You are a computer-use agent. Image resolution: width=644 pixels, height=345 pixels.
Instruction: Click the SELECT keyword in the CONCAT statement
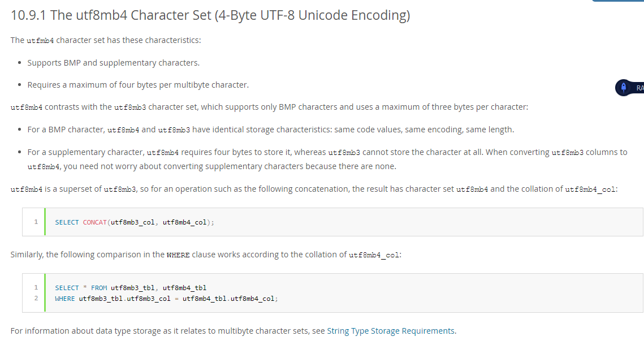coord(67,222)
